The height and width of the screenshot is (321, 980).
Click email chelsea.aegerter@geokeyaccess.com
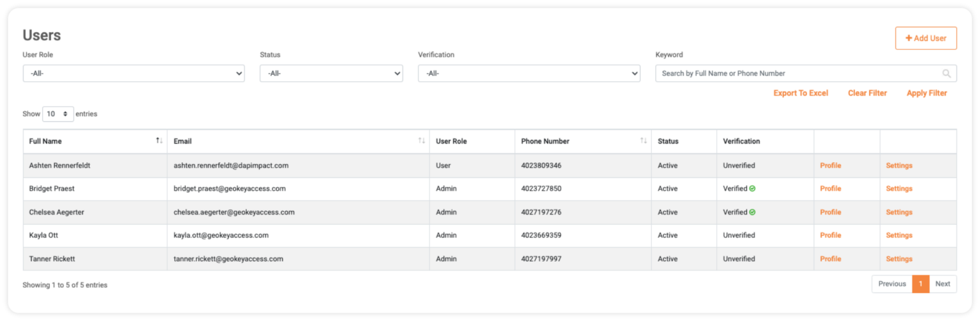tap(234, 212)
